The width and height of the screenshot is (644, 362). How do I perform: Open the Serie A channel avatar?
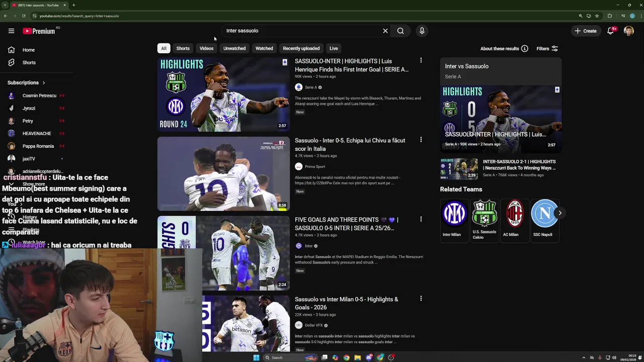coord(298,87)
